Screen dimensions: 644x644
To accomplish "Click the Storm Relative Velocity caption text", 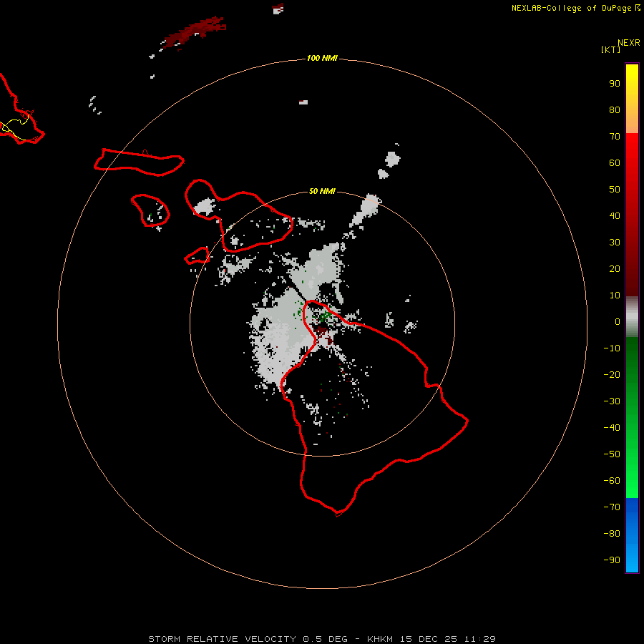I will point(321,639).
